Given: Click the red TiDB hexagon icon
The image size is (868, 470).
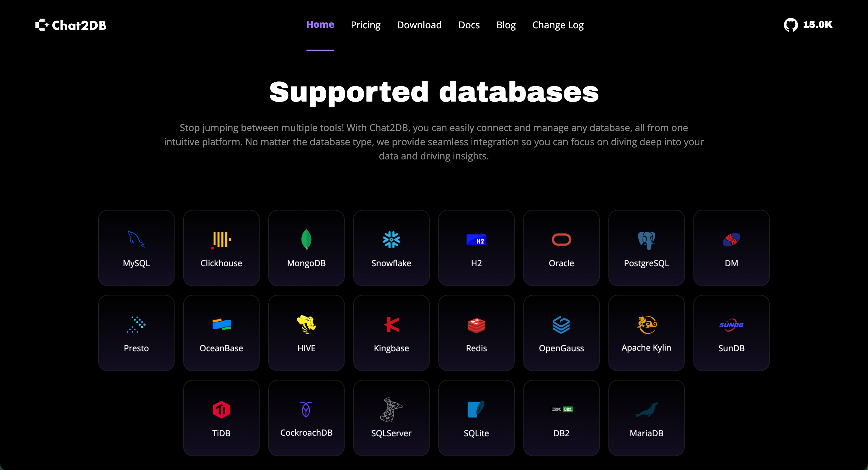Looking at the screenshot, I should coord(221,409).
